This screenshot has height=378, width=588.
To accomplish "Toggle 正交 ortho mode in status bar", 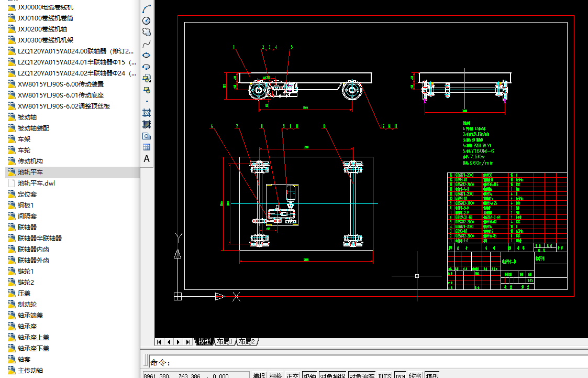I will coord(292,375).
